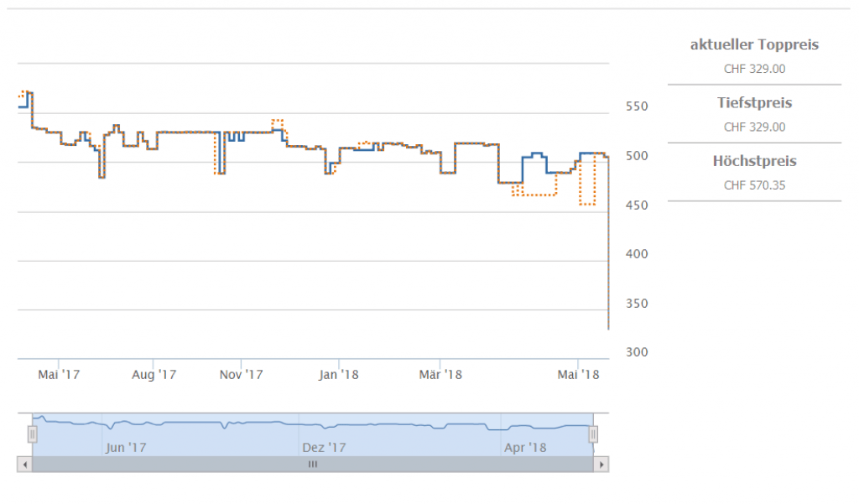Click the Jan '18 x-axis label
859x504 pixels.
click(x=339, y=375)
